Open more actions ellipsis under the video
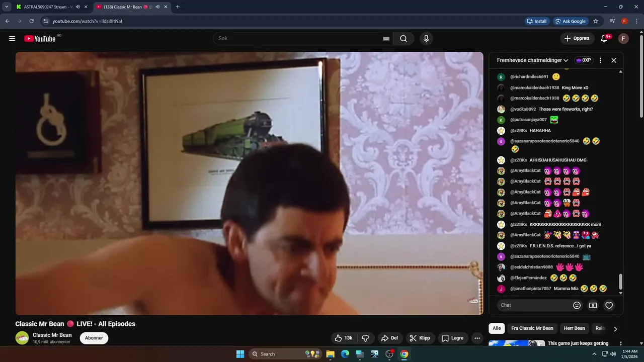 [477, 338]
